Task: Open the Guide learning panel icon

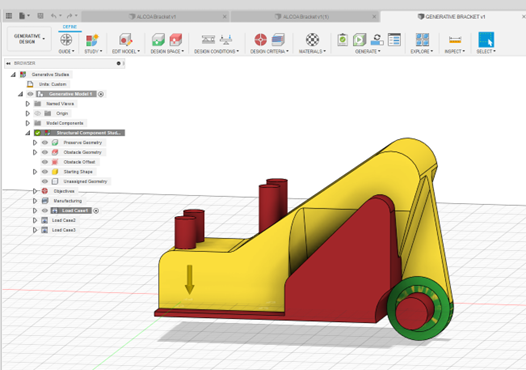Action: point(66,40)
